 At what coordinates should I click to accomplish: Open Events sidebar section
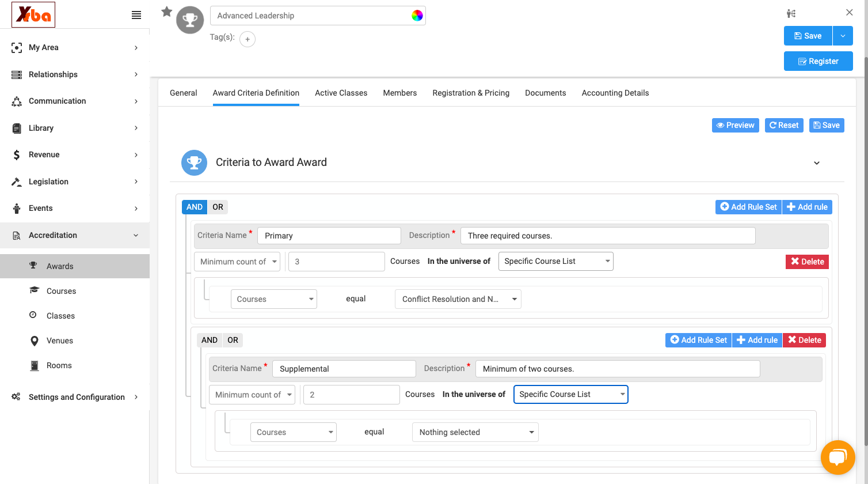pyautogui.click(x=75, y=209)
